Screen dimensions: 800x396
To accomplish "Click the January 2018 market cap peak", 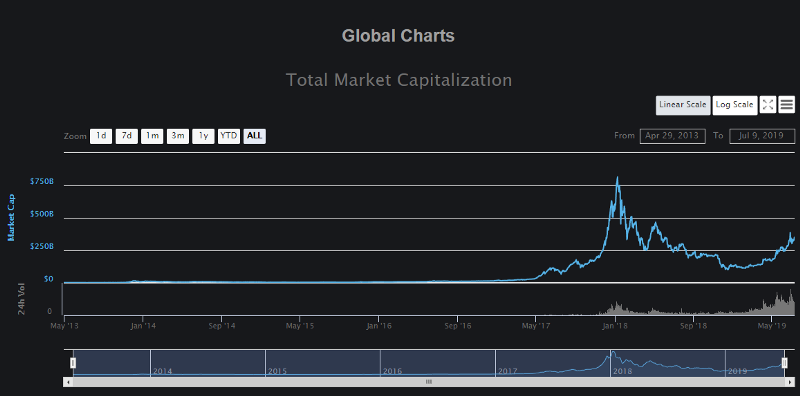I will [x=617, y=178].
